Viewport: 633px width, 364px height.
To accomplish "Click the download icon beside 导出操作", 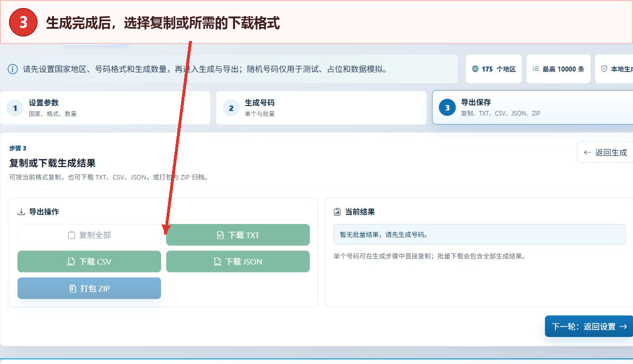I will click(21, 212).
